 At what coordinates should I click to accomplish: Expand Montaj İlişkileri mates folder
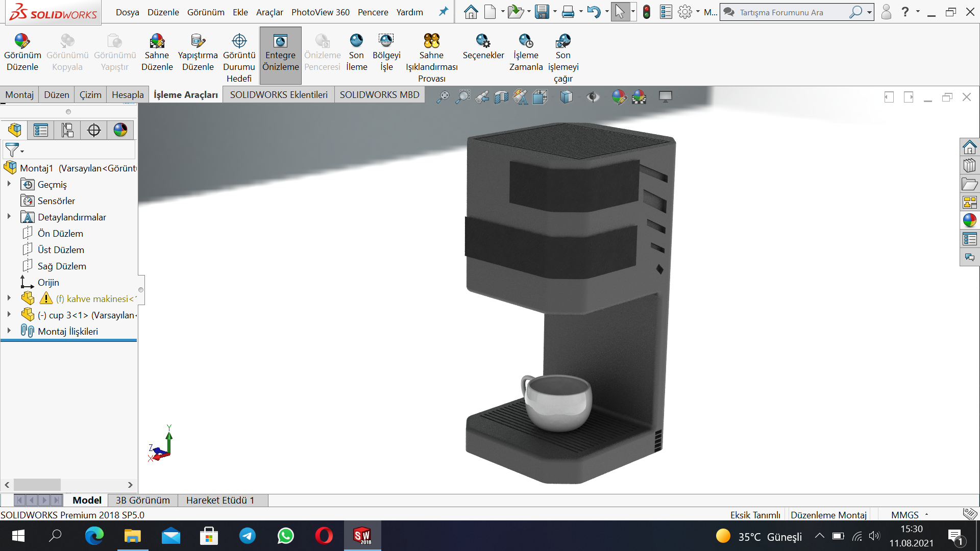9,331
